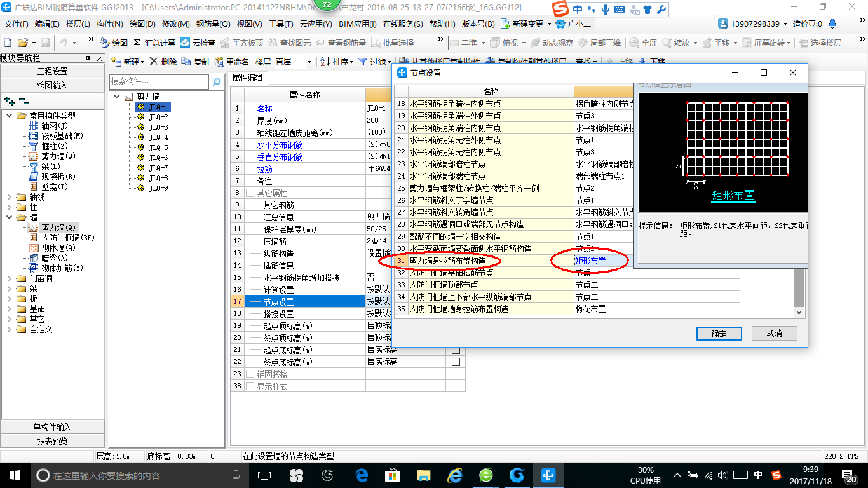Click the 全屏 fullscreen tool

[644, 43]
